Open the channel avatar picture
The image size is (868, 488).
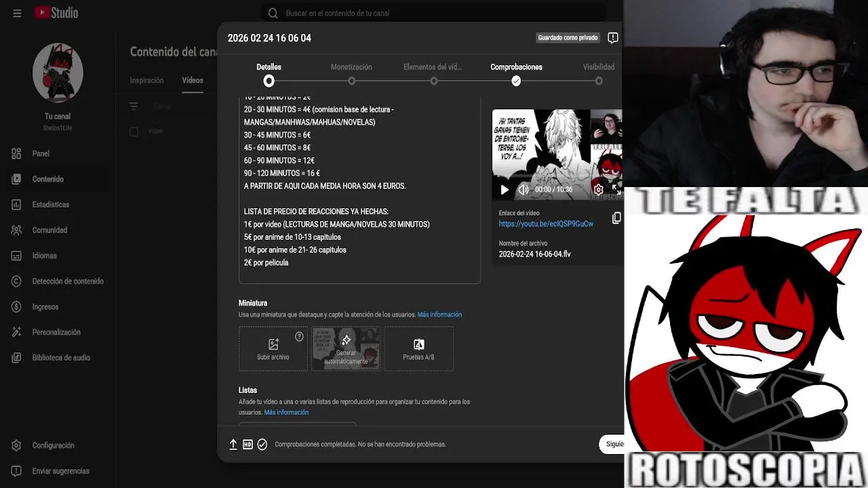point(58,73)
